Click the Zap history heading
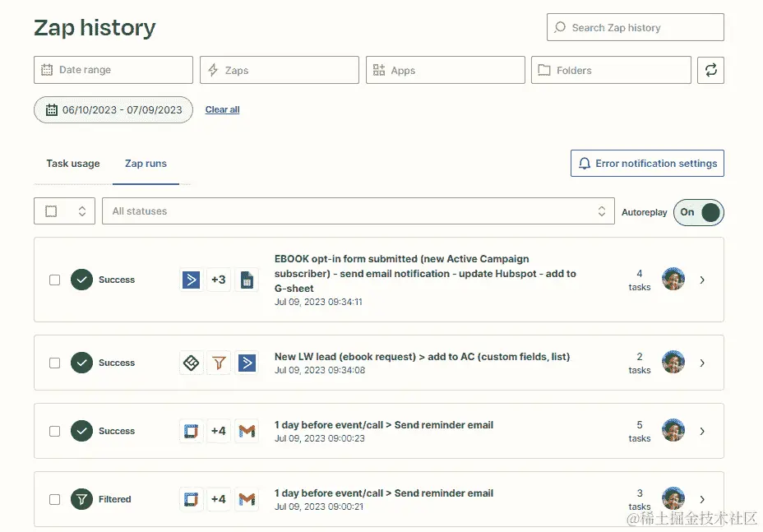763x532 pixels. click(x=95, y=28)
